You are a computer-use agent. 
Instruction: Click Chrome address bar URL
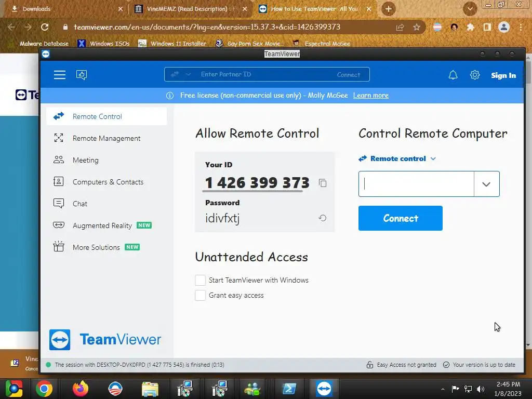[207, 27]
